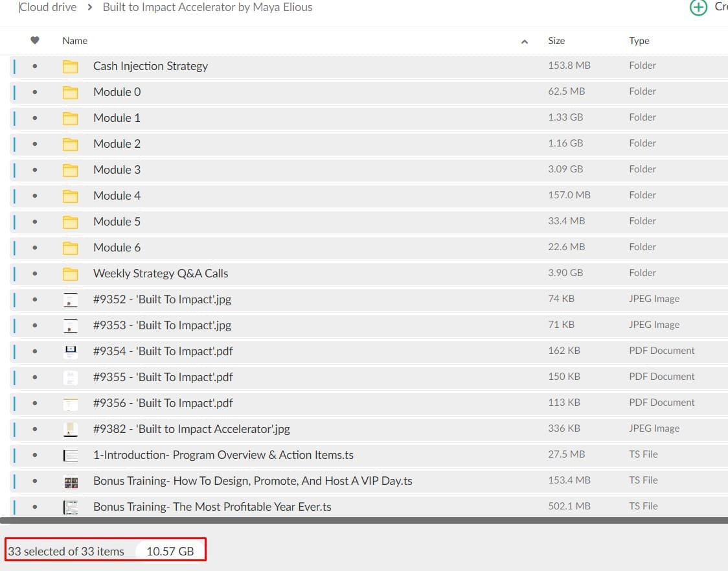Click the Name column header label
Screen dimensions: 728x571
(75, 40)
